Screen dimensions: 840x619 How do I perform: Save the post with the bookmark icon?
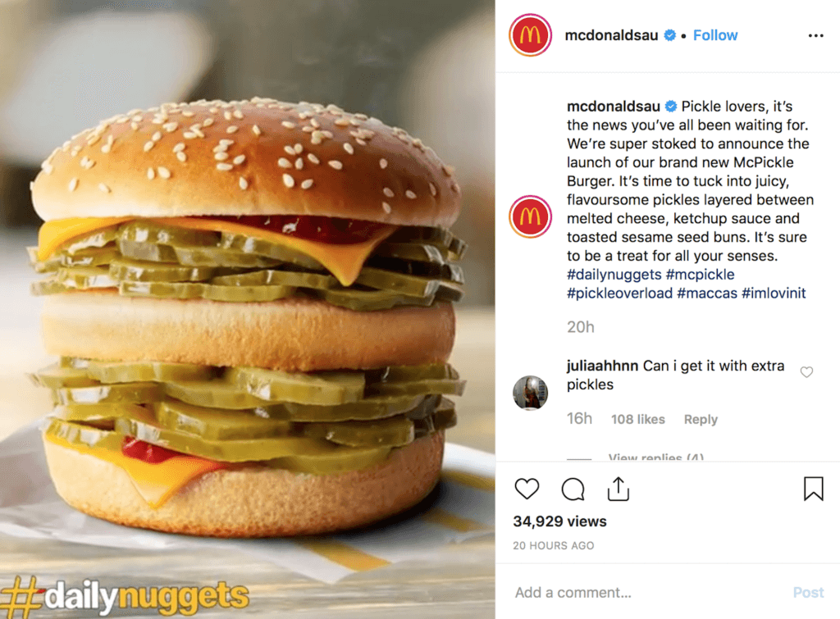(813, 489)
